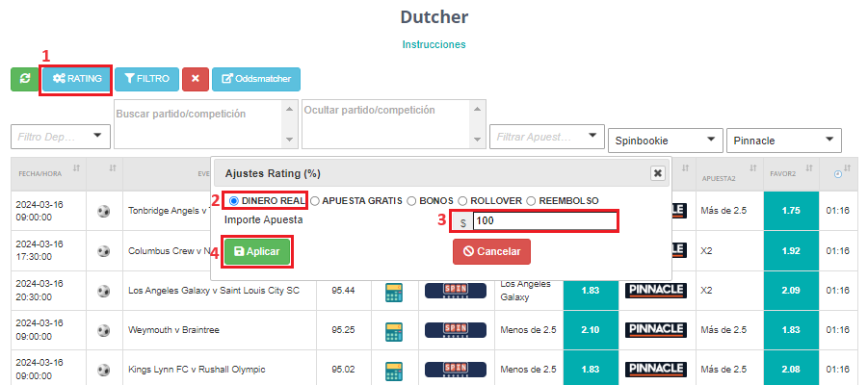Open calculator for Los Angeles Galaxy row
The image size is (868, 385).
(394, 292)
